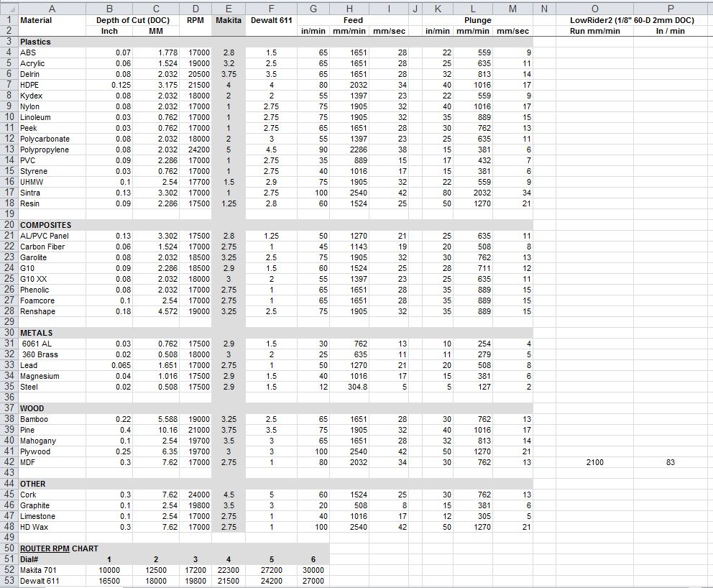
Task: Click the 2100 Run mm/min value for MDF
Action: pyautogui.click(x=595, y=462)
